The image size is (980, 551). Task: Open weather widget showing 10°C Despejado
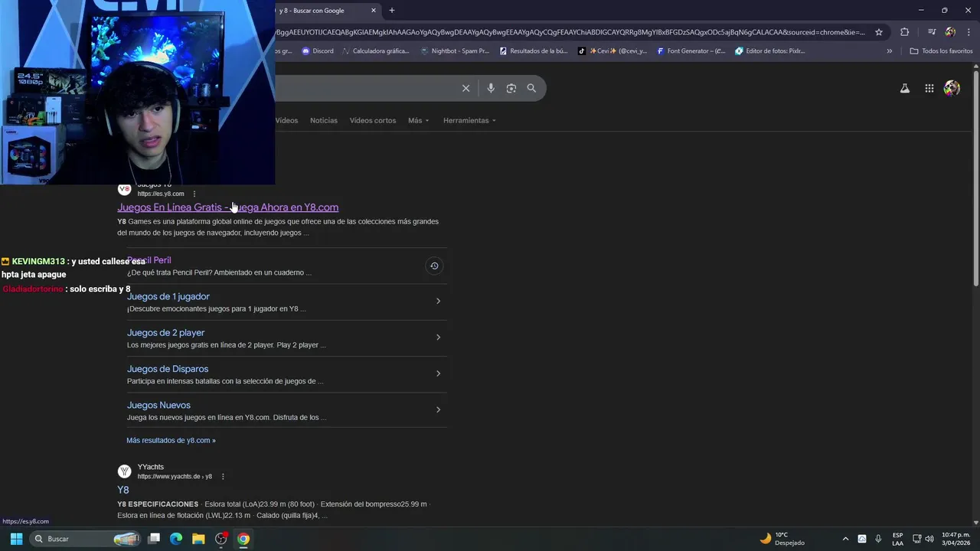pos(782,539)
